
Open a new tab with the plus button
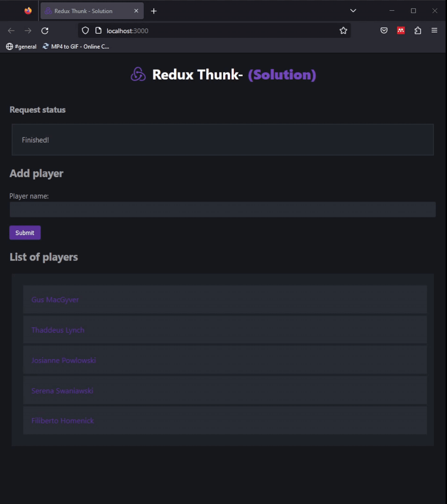coord(154,11)
